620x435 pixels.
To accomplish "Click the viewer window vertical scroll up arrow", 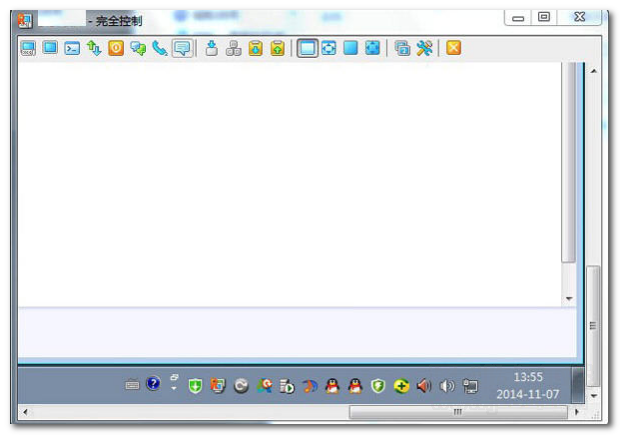I will [594, 71].
